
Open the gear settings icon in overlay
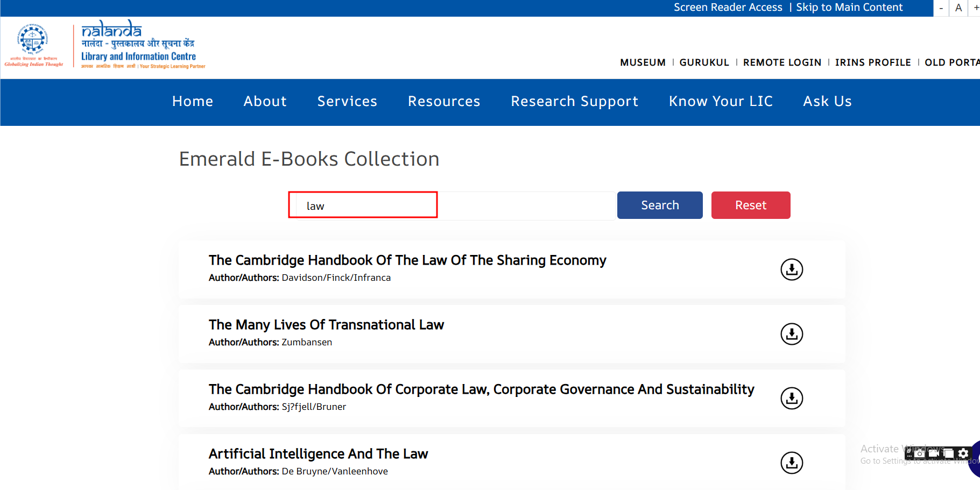[963, 453]
